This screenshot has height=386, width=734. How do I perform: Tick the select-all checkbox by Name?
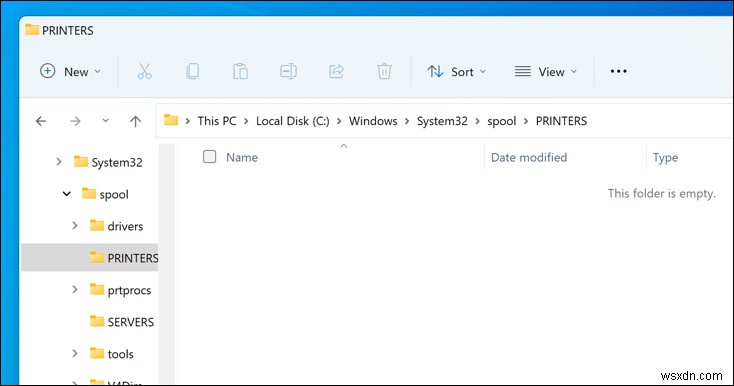pyautogui.click(x=209, y=157)
